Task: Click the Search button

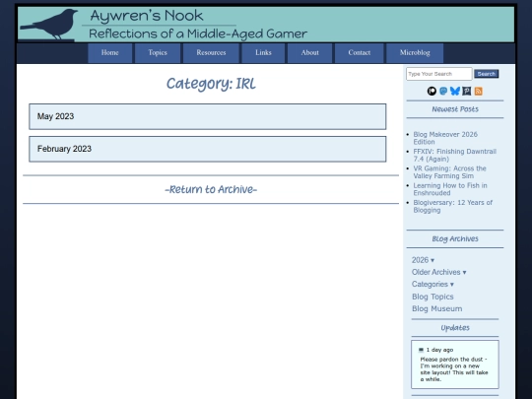Action: click(487, 74)
